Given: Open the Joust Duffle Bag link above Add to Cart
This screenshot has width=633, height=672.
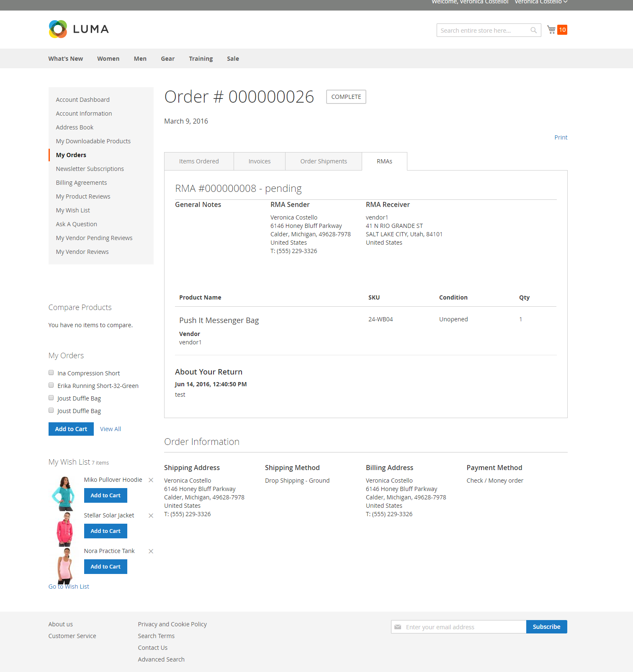Looking at the screenshot, I should pos(79,411).
